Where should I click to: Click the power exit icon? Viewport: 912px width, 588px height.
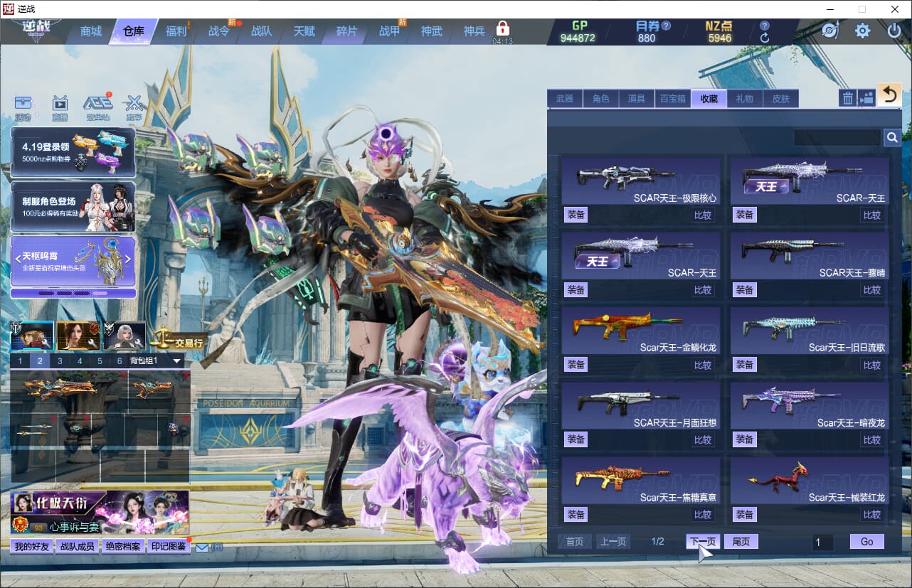point(894,31)
